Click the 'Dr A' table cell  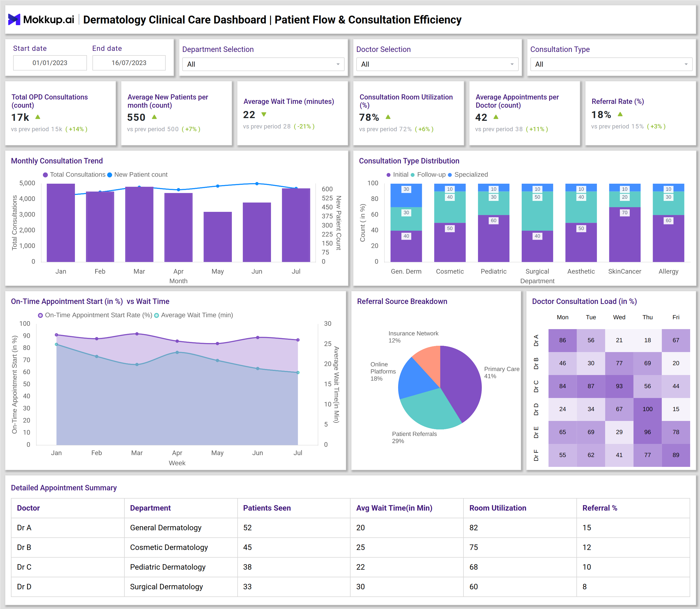(68, 528)
